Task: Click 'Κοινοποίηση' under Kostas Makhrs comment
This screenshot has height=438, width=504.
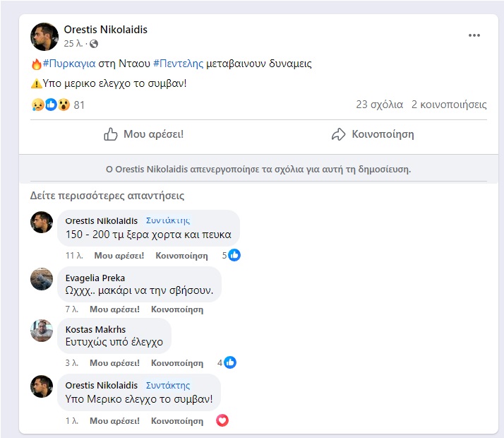Action: tap(179, 363)
